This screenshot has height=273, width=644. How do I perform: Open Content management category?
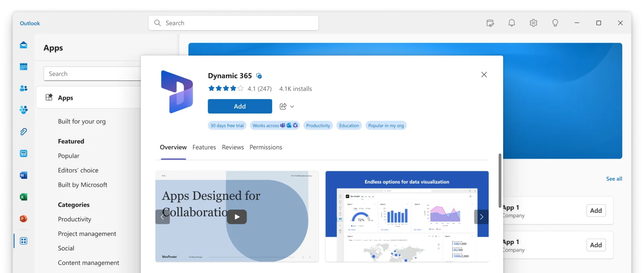[89, 263]
